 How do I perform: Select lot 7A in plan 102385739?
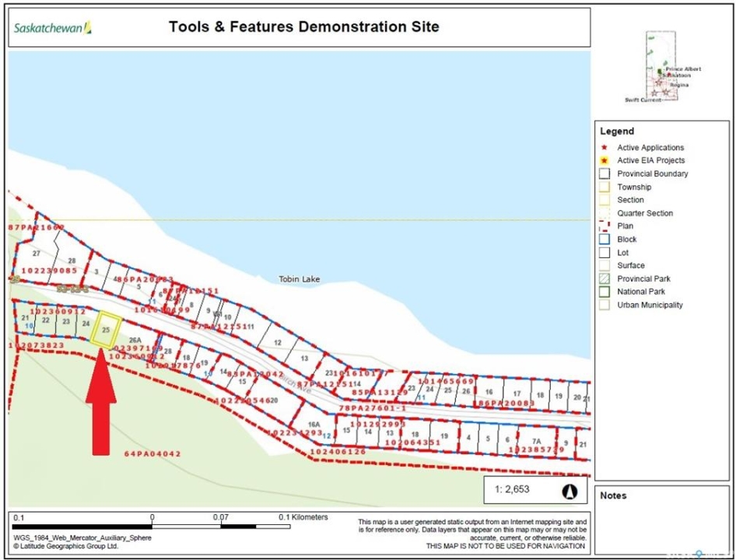tap(537, 442)
